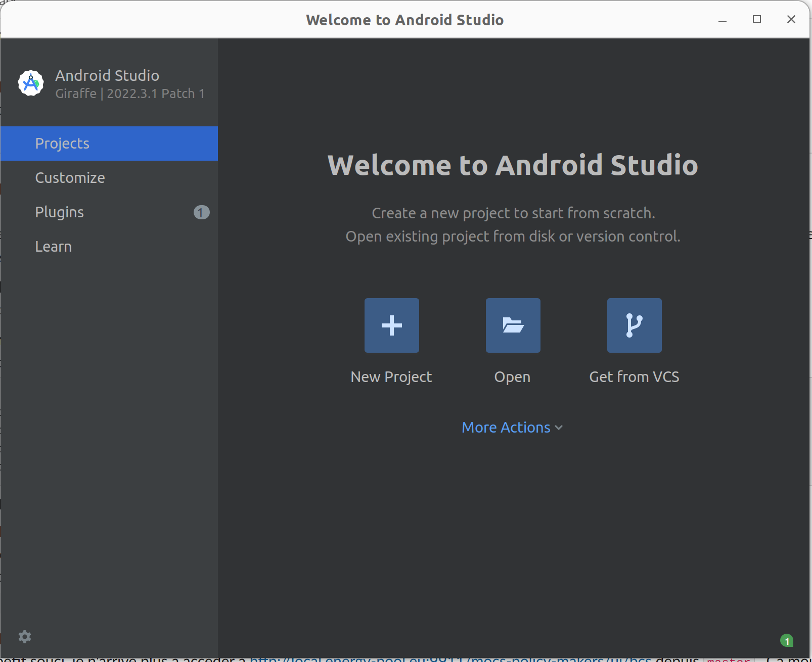Click 'Create a new project to start from scratch.' text
Image resolution: width=812 pixels, height=662 pixels.
[x=513, y=213]
